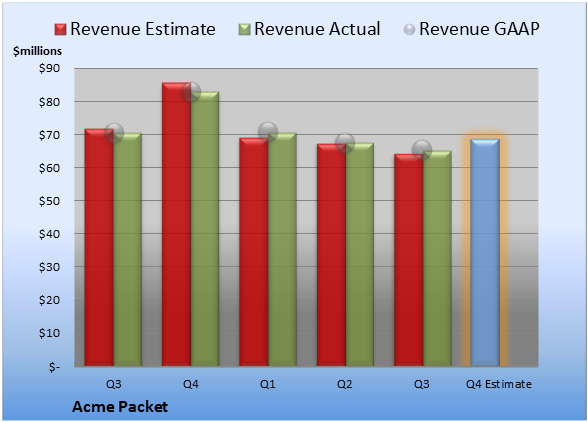Viewport: 588px width, 422px height.
Task: Select the green actual bar for Q1
Action: (282, 249)
